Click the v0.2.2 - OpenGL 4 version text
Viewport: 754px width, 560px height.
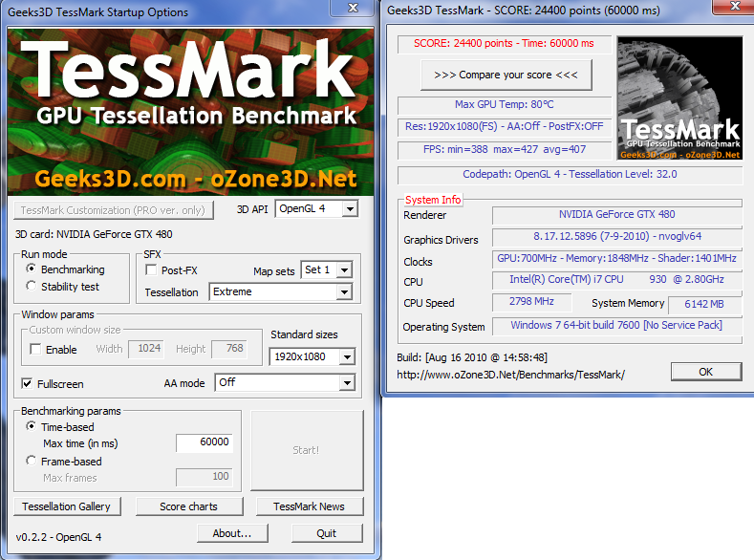[x=58, y=537]
